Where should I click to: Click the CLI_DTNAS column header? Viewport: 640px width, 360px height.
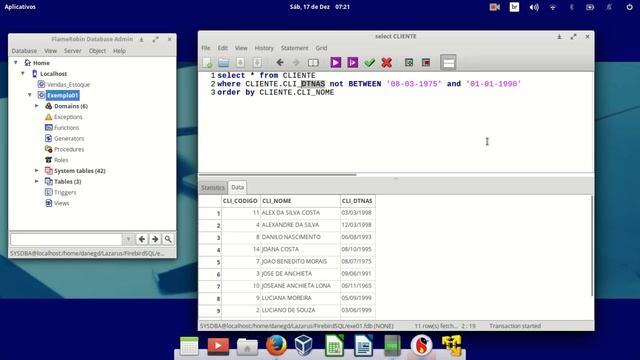(x=357, y=201)
